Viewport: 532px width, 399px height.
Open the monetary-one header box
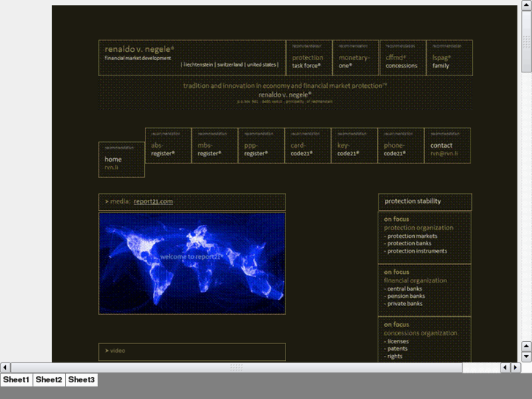point(356,58)
